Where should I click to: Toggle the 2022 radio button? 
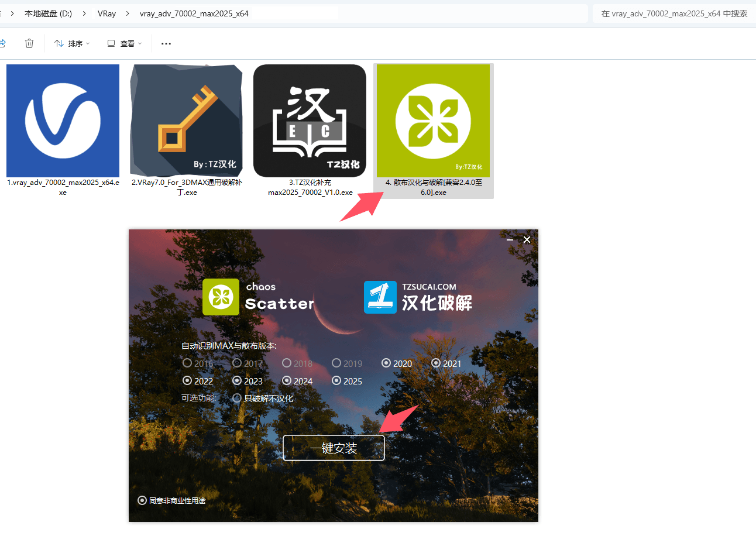pos(187,380)
